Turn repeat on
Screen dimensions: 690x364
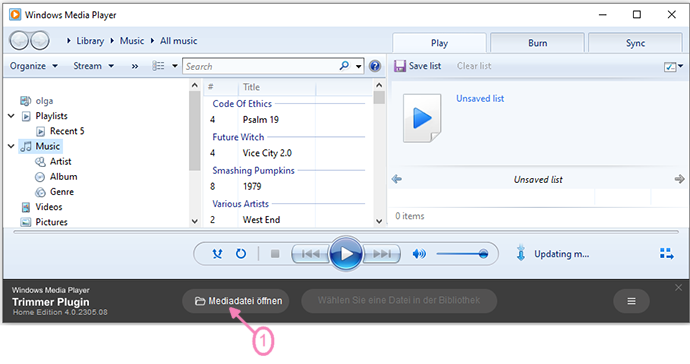pyautogui.click(x=241, y=254)
